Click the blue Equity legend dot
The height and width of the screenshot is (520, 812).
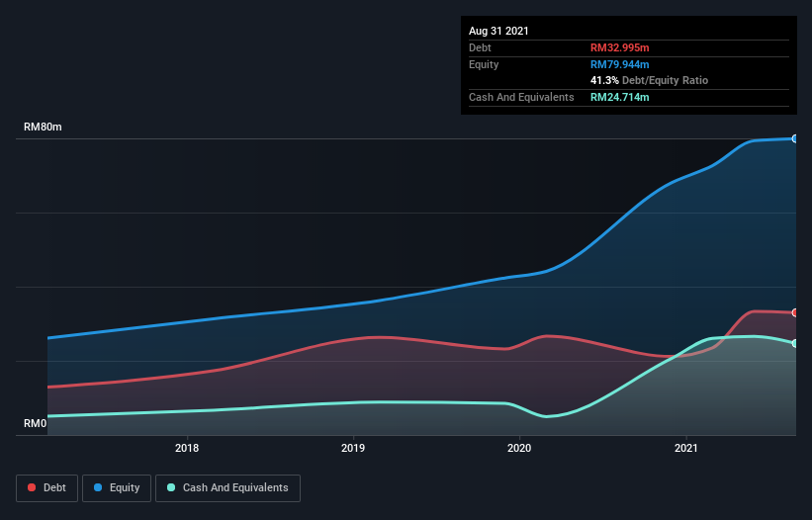98,487
